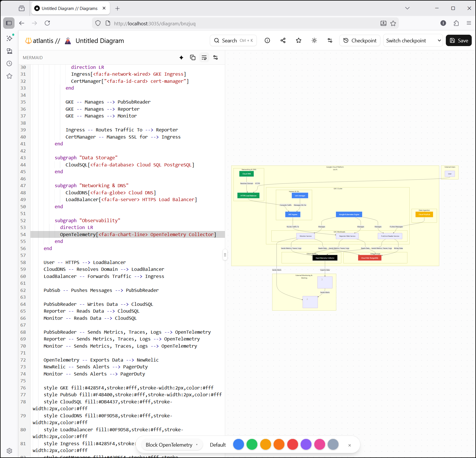Open editor settings sliders icon
This screenshot has width=476, height=458.
[x=216, y=58]
